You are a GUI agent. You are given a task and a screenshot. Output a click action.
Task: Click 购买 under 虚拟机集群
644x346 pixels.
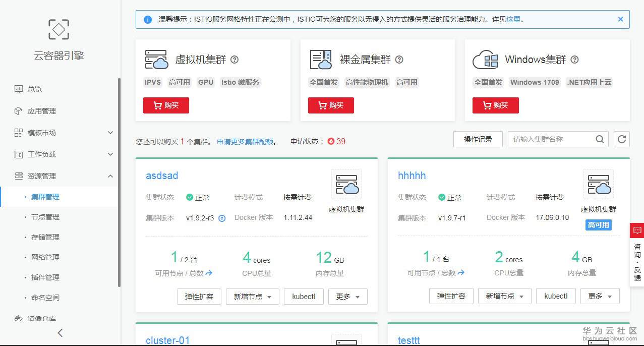(166, 105)
